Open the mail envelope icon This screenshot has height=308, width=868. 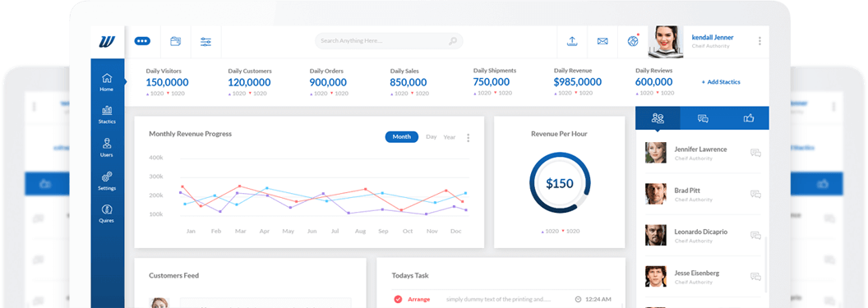coord(603,41)
